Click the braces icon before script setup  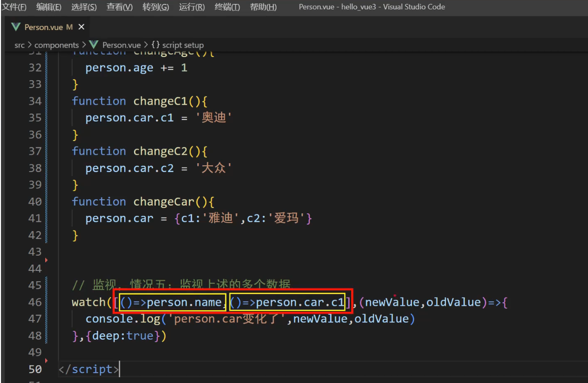[x=156, y=45]
